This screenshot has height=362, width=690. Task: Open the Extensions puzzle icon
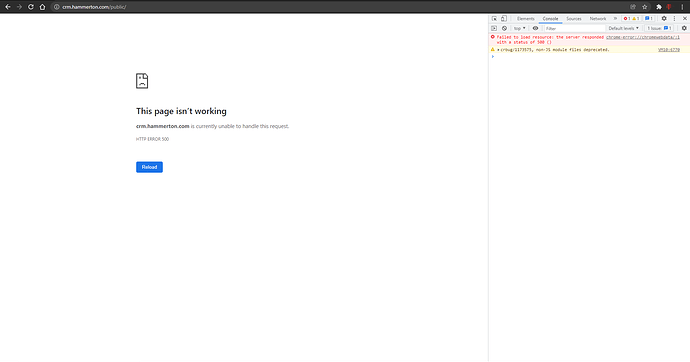point(659,7)
